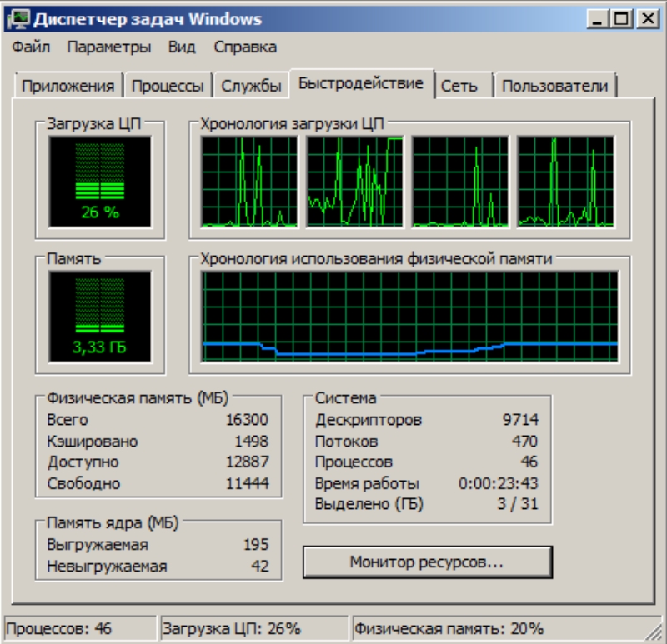The height and width of the screenshot is (644, 667).
Task: Click the third CPU core history graph
Action: coord(460,182)
